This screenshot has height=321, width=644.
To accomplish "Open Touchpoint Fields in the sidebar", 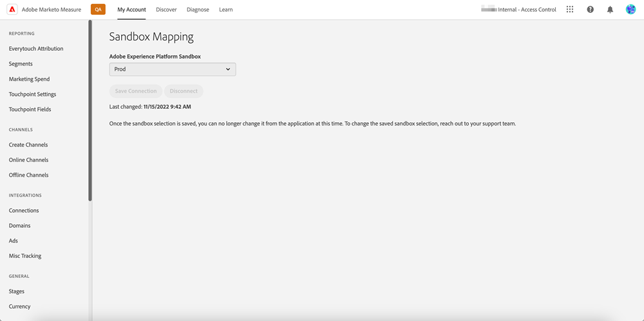I will pos(30,109).
